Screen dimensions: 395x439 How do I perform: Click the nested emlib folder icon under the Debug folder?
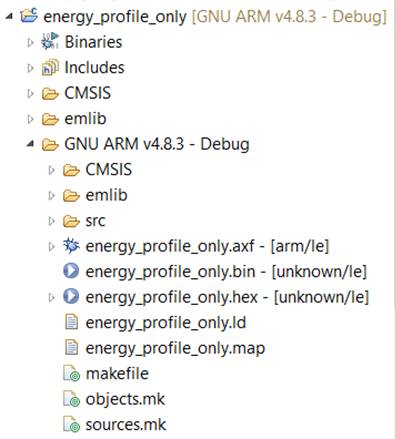pos(71,196)
